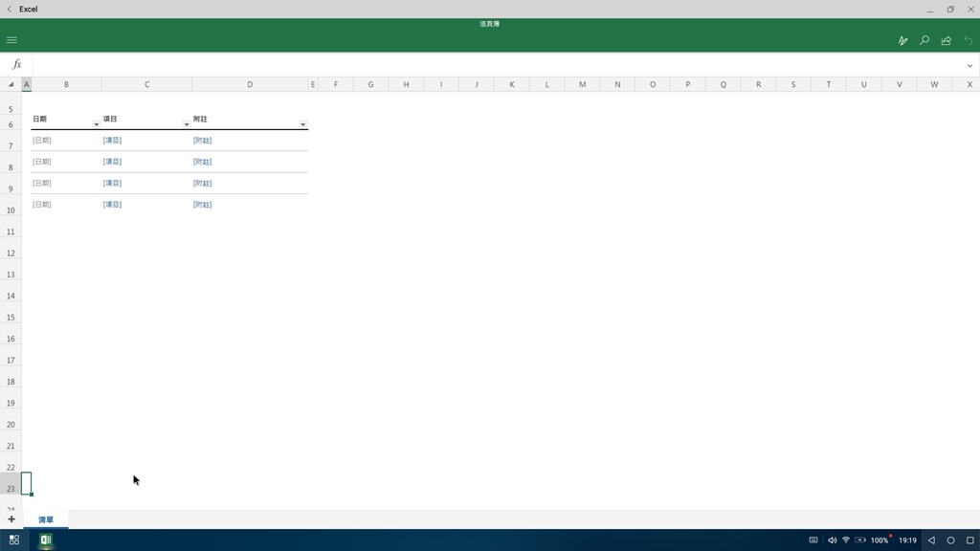
Task: Select column C header
Action: click(x=146, y=84)
